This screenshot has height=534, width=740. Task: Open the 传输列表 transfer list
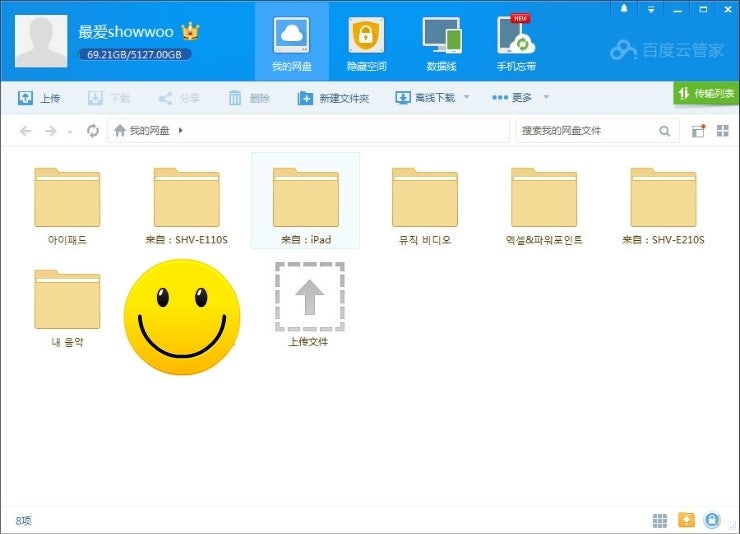point(706,93)
